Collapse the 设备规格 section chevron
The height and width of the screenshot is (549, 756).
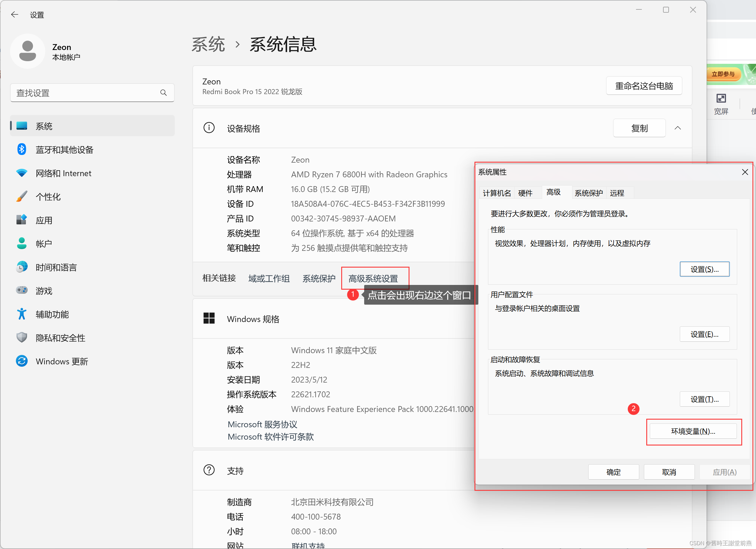678,128
